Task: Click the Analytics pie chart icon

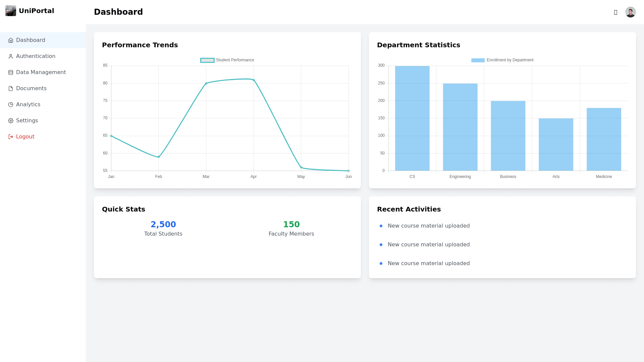Action: pyautogui.click(x=11, y=105)
